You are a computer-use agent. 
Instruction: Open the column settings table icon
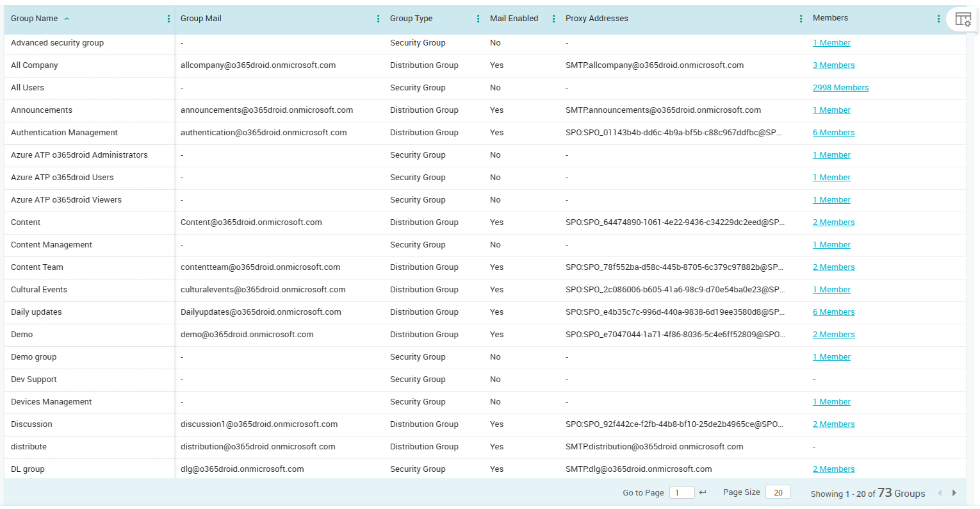(963, 19)
